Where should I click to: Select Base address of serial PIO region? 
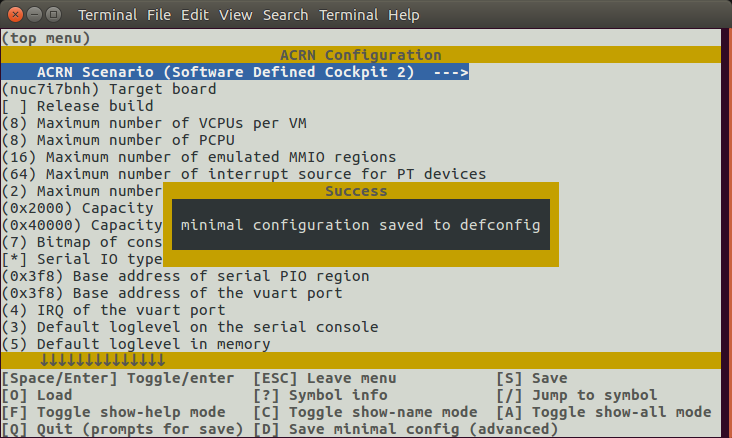click(x=185, y=276)
